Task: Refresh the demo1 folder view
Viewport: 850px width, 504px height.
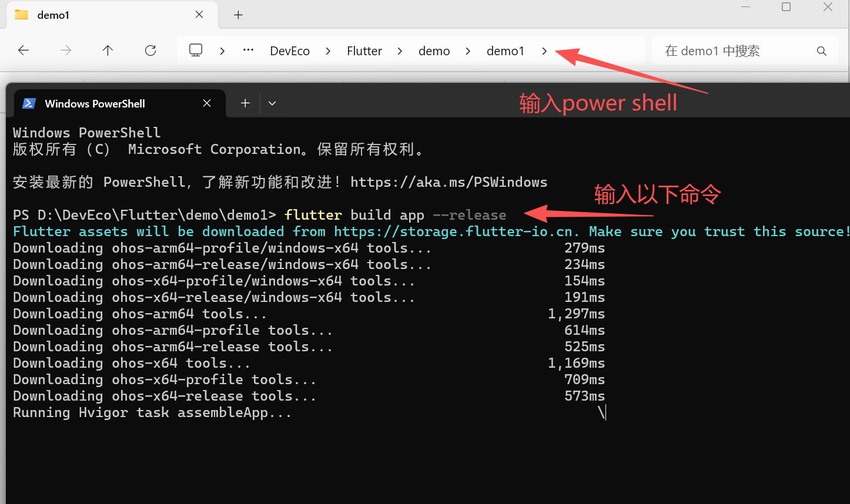Action: point(150,51)
